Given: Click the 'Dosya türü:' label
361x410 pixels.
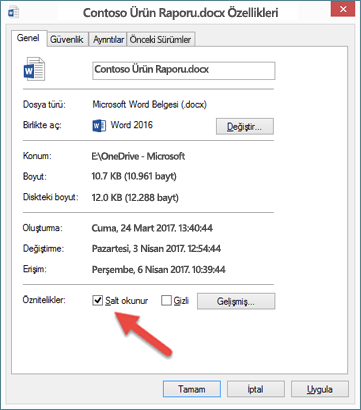Looking at the screenshot, I should [44, 105].
